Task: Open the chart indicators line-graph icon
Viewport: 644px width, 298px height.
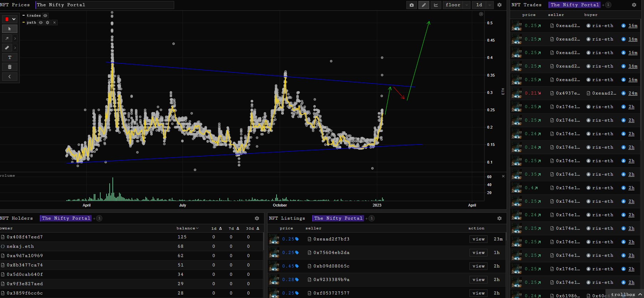Action: click(x=436, y=5)
